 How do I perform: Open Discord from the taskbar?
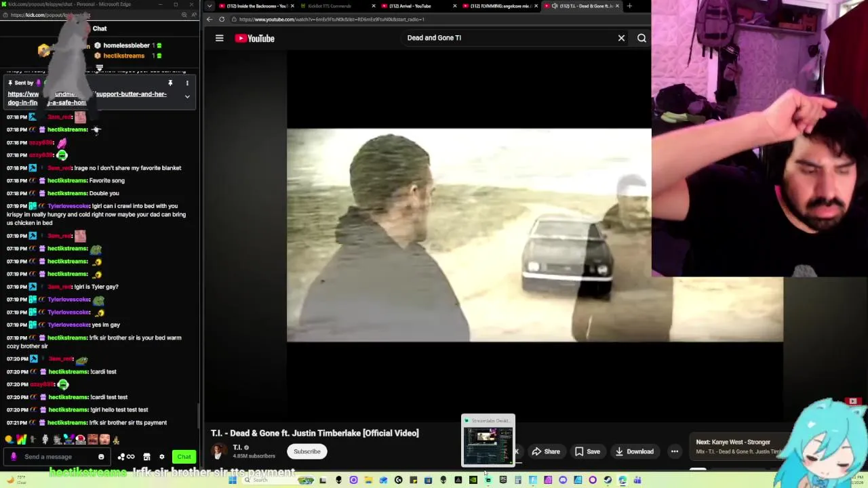pyautogui.click(x=563, y=480)
